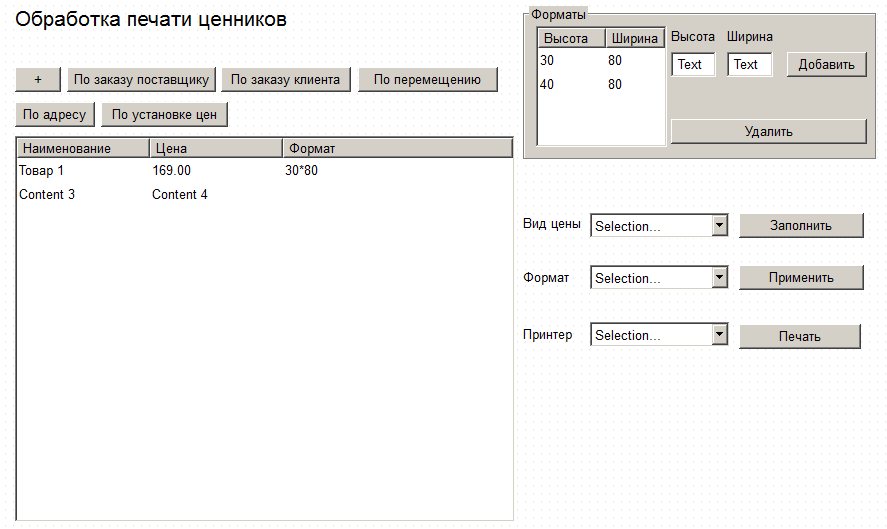Click 'Добавить' to add a format

[826, 65]
